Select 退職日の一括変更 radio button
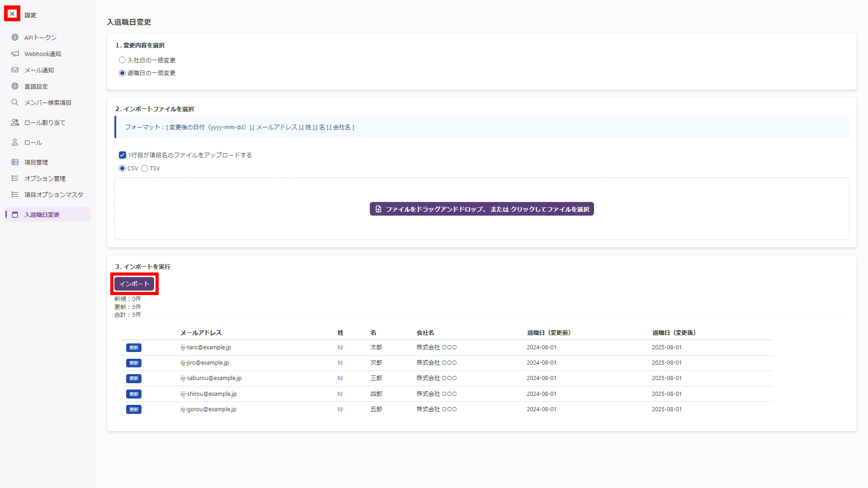Screen dimensions: 868x488 [x=122, y=73]
